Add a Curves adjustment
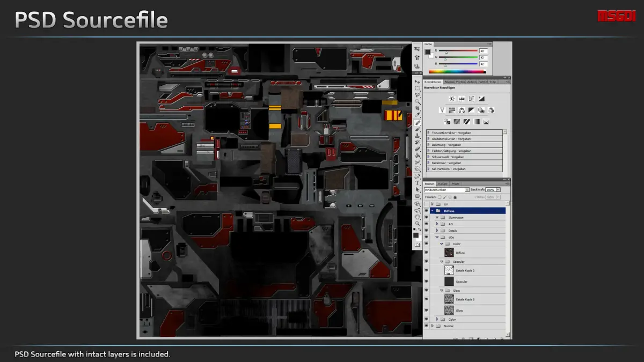 pos(471,99)
